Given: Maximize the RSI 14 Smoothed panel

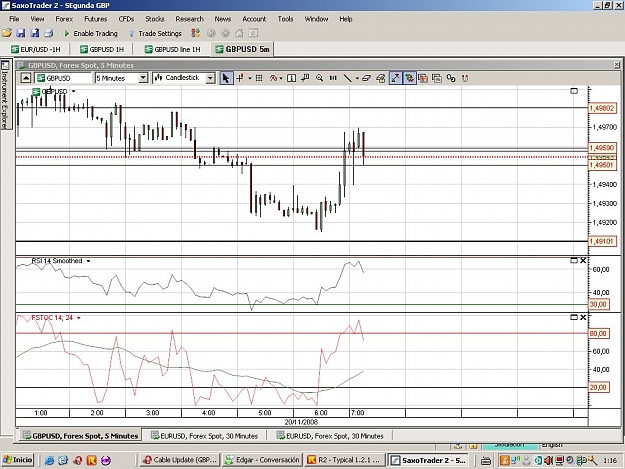Looking at the screenshot, I should tap(574, 261).
